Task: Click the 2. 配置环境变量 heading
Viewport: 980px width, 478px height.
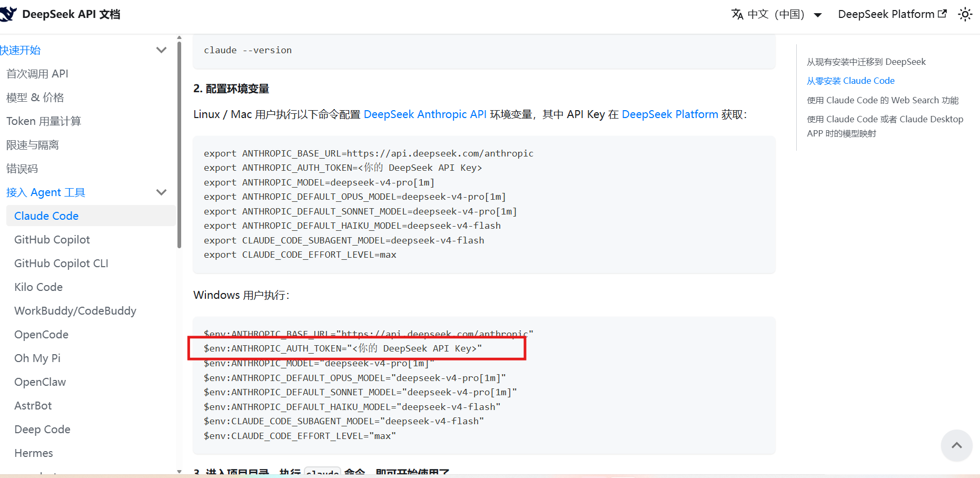Action: coord(231,89)
